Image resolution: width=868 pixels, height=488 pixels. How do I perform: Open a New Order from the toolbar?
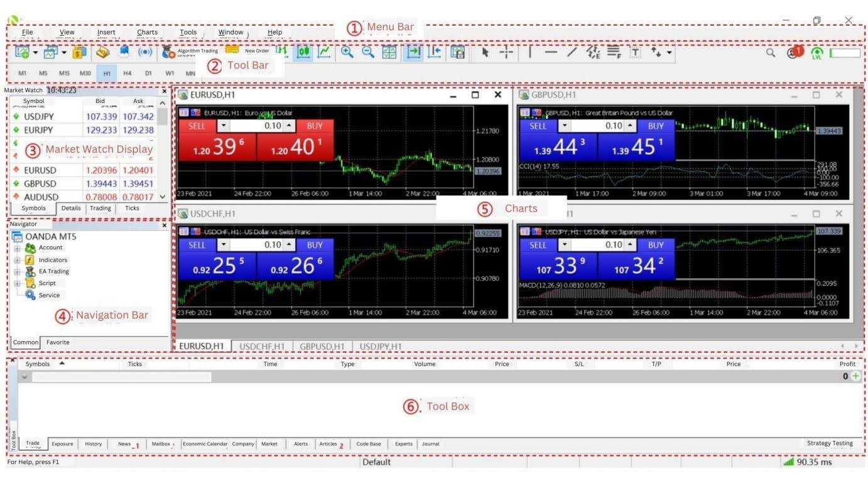(x=232, y=50)
